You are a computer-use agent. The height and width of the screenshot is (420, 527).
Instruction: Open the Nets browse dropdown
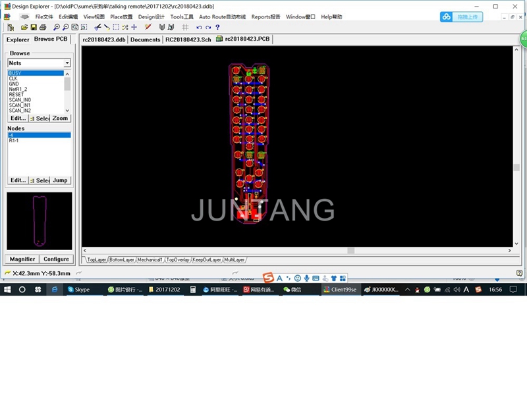click(x=67, y=63)
